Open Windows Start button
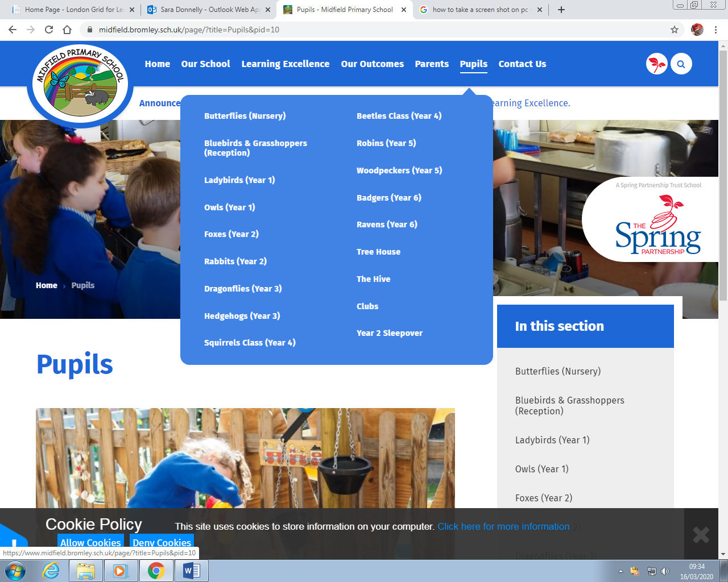This screenshot has width=728, height=582. click(15, 571)
